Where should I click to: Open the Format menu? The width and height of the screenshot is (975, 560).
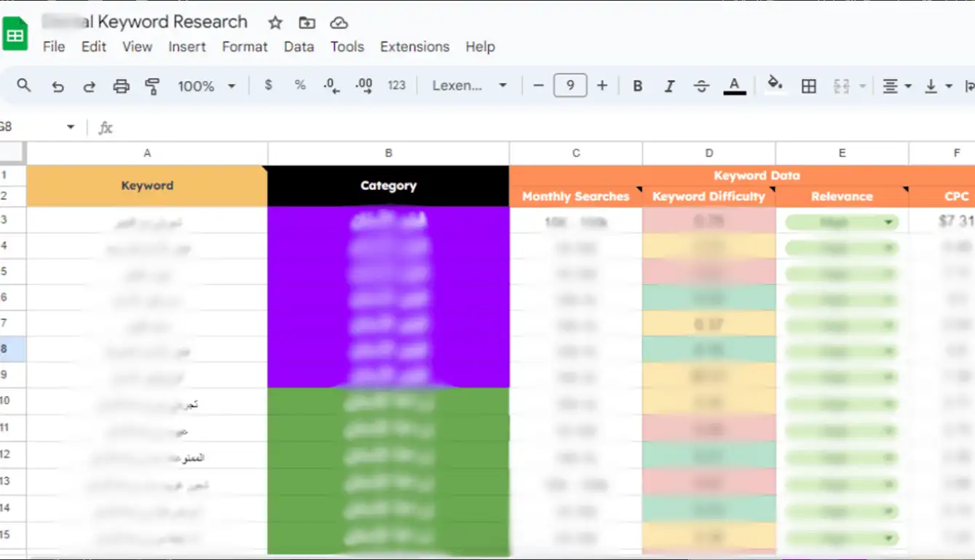245,47
